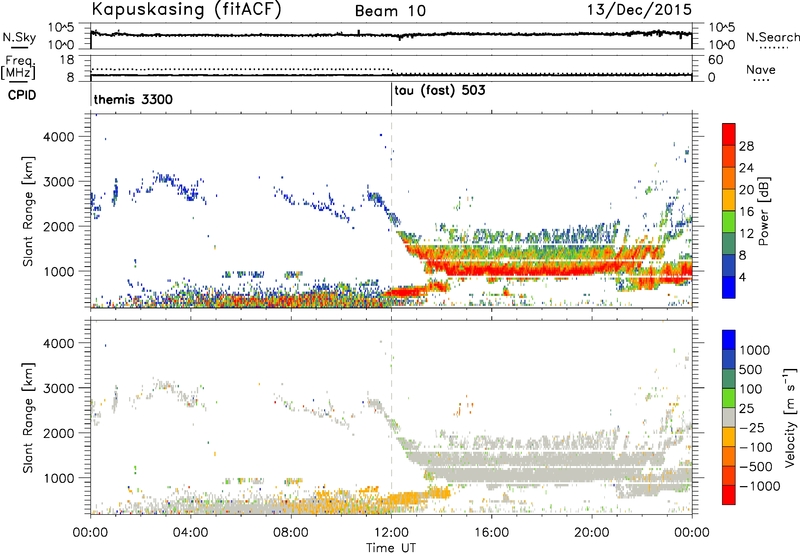This screenshot has width=800, height=554.
Task: Click Slant Range label of power panel
Action: click(x=28, y=211)
